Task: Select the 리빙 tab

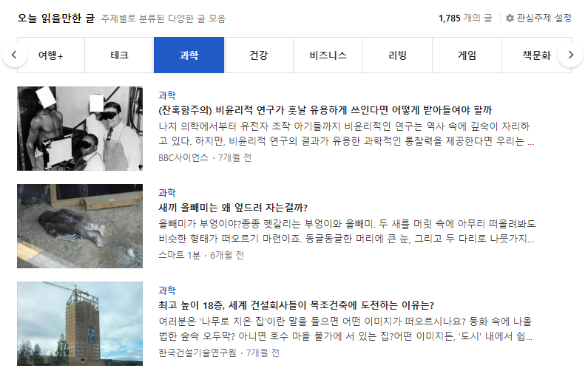Action: click(x=397, y=55)
